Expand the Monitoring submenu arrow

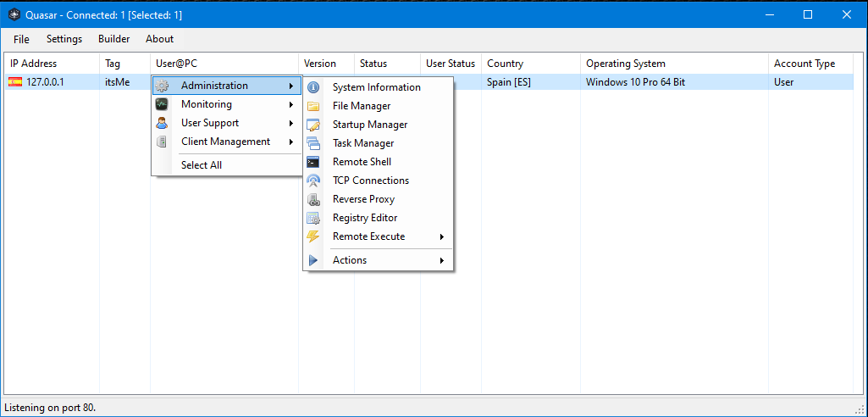pos(291,104)
